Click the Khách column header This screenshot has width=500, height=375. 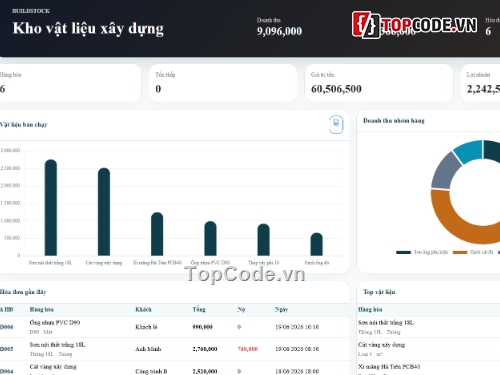pyautogui.click(x=143, y=310)
